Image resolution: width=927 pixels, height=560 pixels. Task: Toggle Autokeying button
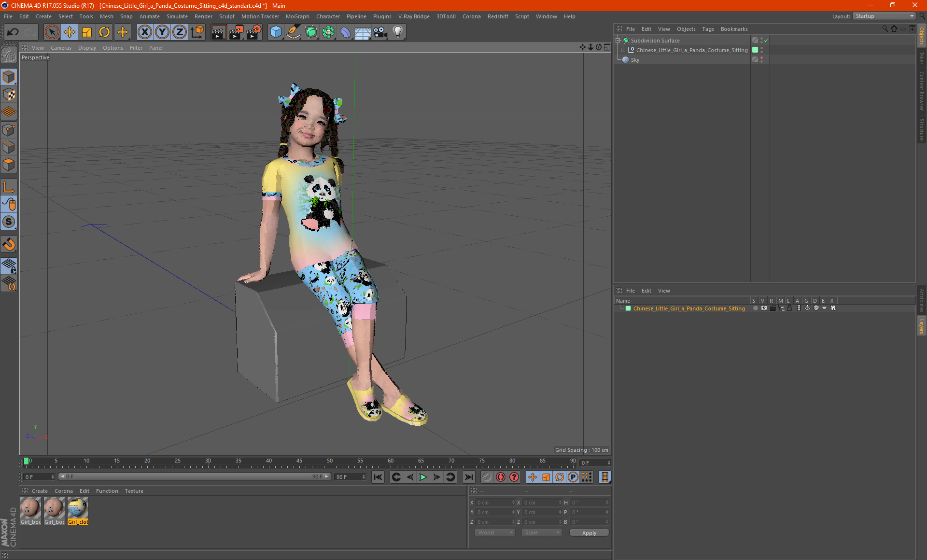(x=501, y=477)
